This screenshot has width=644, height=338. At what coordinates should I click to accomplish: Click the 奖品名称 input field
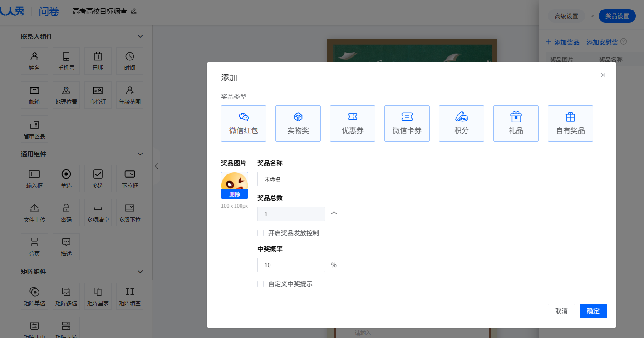(308, 179)
